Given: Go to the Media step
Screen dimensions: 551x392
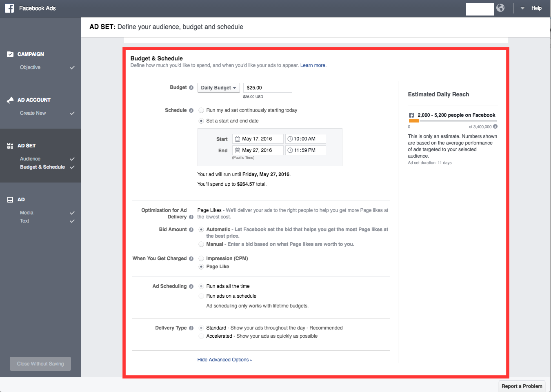Looking at the screenshot, I should [x=27, y=213].
